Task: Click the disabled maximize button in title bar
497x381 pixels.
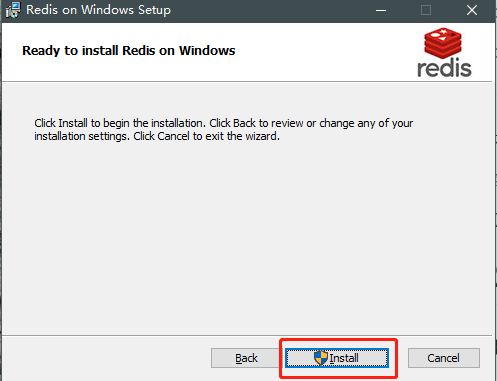Action: pyautogui.click(x=426, y=10)
